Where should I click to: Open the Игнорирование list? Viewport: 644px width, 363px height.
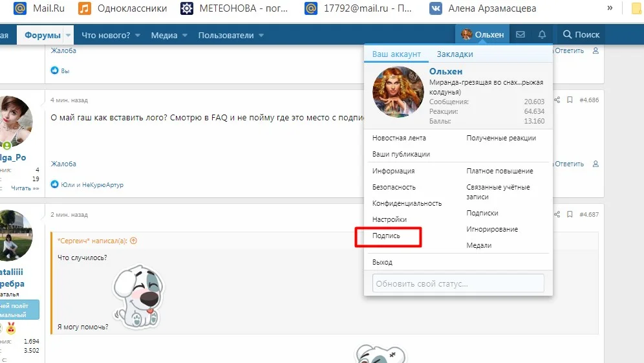pos(491,230)
